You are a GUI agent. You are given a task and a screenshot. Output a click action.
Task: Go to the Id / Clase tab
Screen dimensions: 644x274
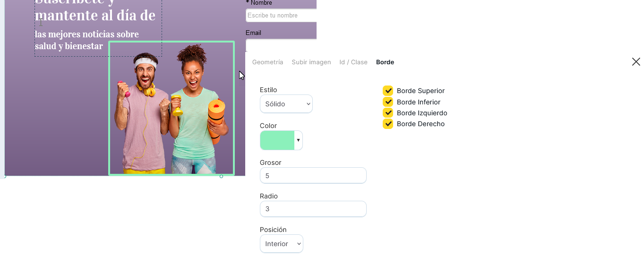tap(353, 62)
